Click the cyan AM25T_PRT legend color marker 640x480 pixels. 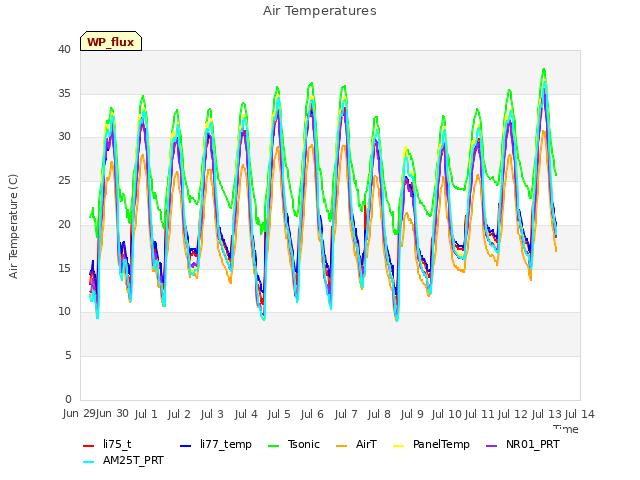coord(89,462)
